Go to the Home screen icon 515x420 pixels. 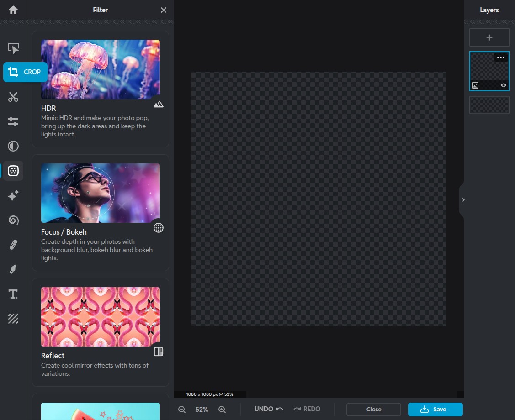(13, 10)
